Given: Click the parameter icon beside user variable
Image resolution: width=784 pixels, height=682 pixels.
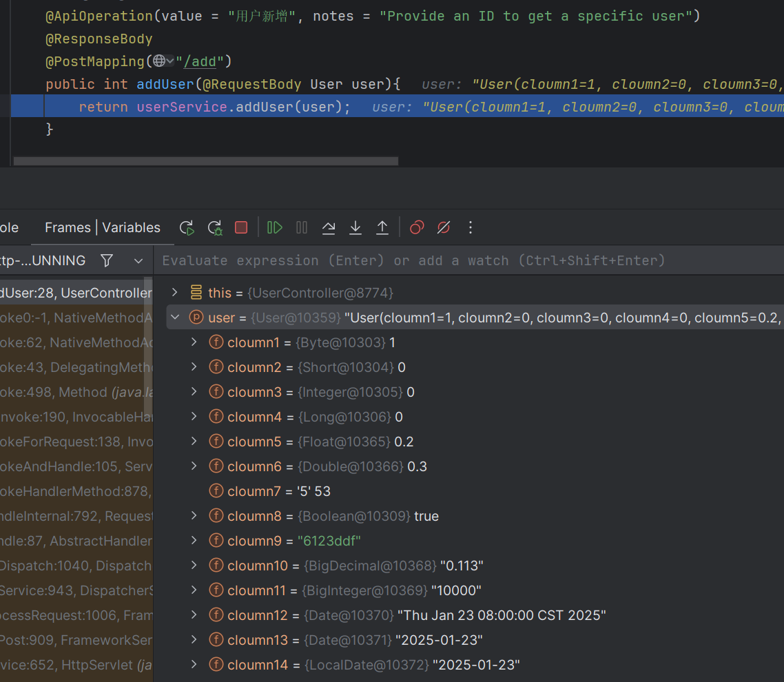Looking at the screenshot, I should click(x=196, y=317).
